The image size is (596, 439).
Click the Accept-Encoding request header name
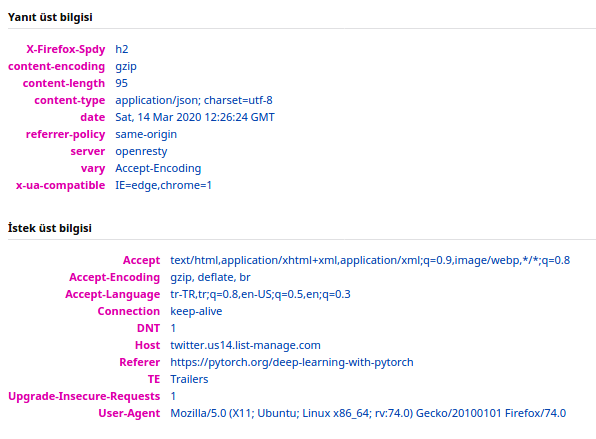114,277
